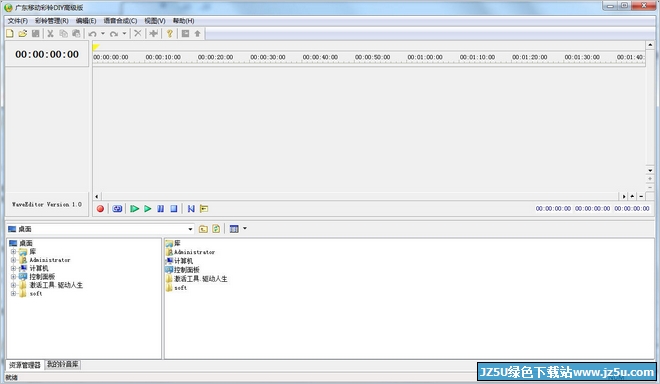The image size is (660, 384).
Task: Open the 编辑(E) menu
Action: (86, 21)
